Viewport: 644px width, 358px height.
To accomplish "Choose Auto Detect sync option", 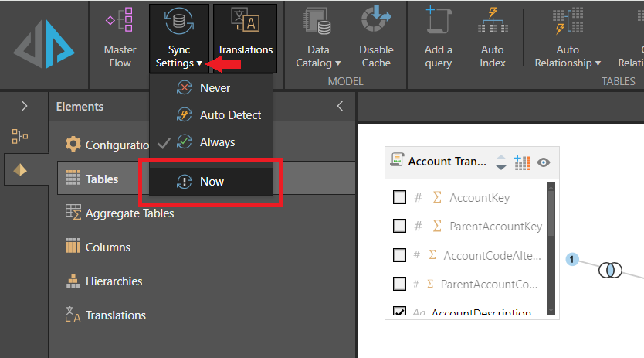I will click(230, 114).
